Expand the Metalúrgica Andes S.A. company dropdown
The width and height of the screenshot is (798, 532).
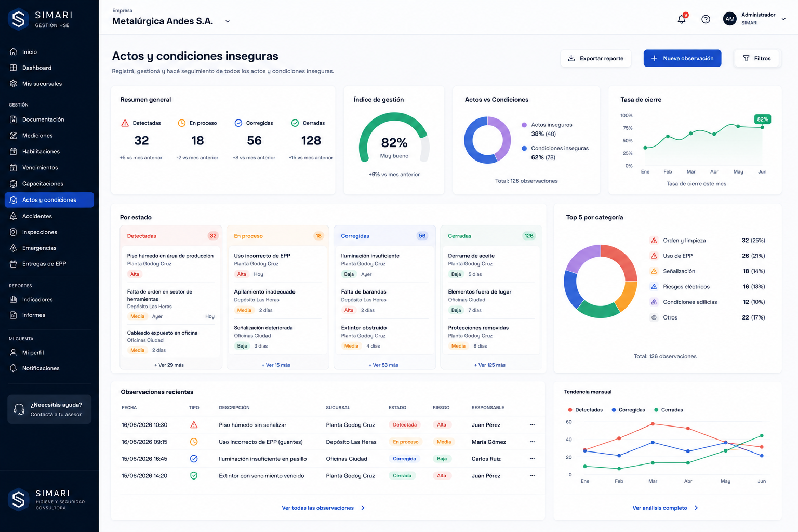228,21
